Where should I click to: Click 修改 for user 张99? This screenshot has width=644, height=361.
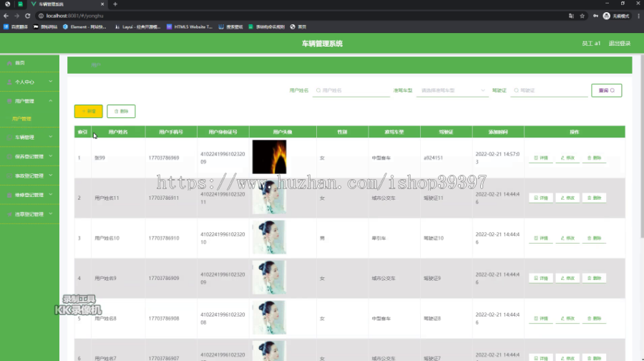point(567,158)
